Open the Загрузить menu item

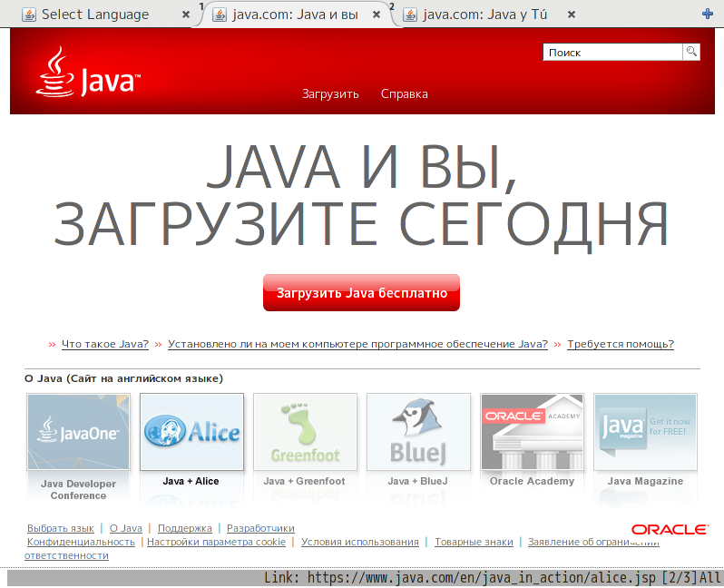click(330, 93)
